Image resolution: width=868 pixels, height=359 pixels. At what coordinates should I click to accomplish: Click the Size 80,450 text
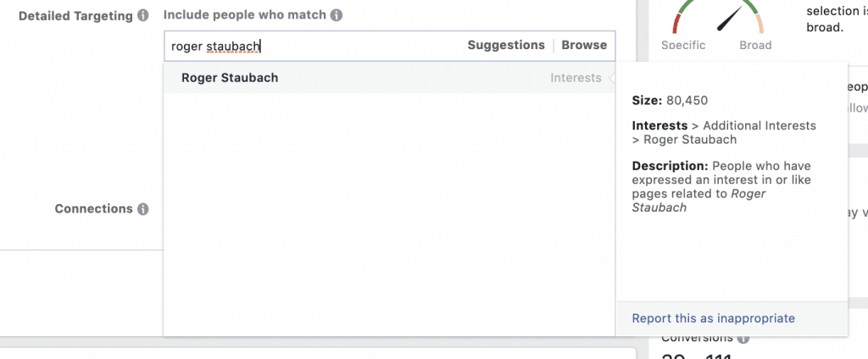coord(670,101)
